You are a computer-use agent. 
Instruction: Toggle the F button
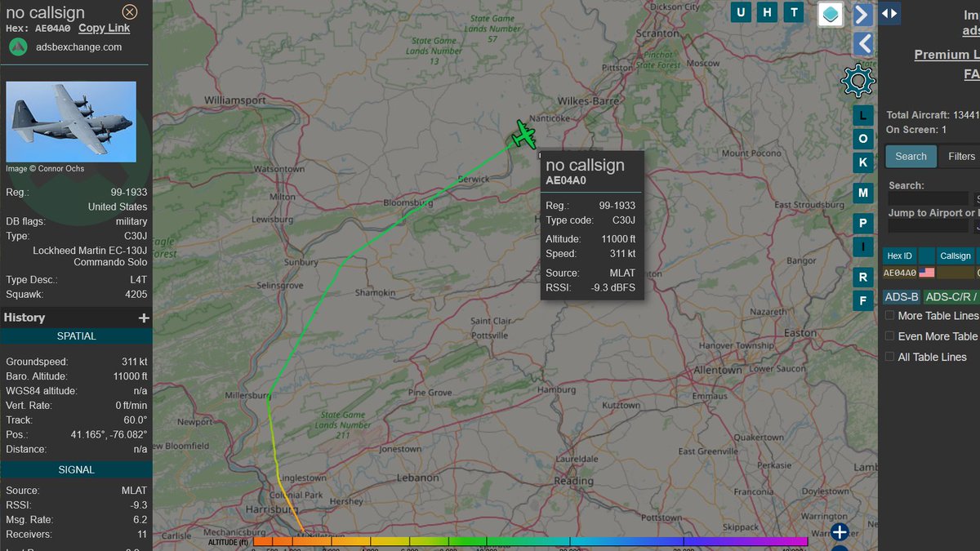[x=862, y=301]
